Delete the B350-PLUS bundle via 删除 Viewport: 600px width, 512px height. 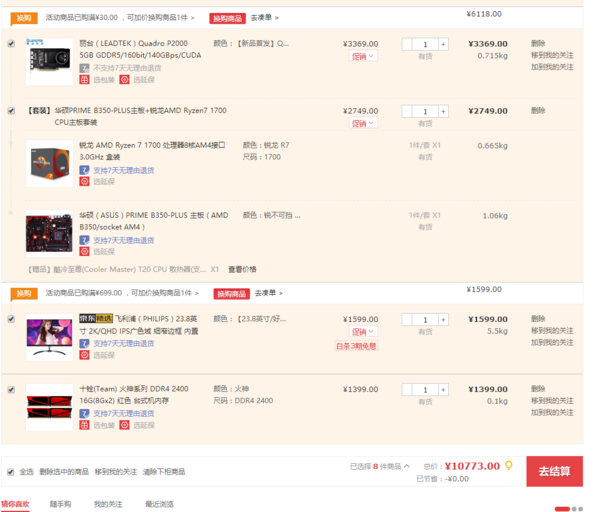tap(538, 111)
